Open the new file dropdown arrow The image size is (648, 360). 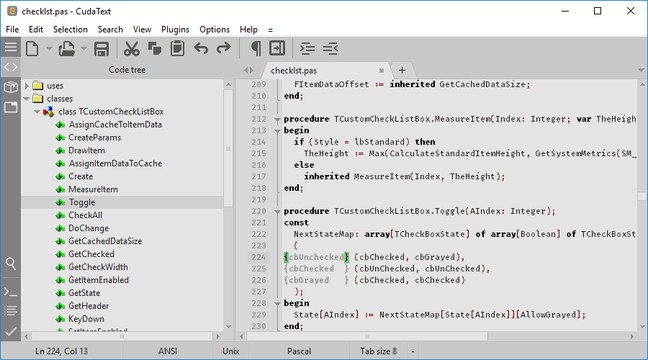click(49, 49)
